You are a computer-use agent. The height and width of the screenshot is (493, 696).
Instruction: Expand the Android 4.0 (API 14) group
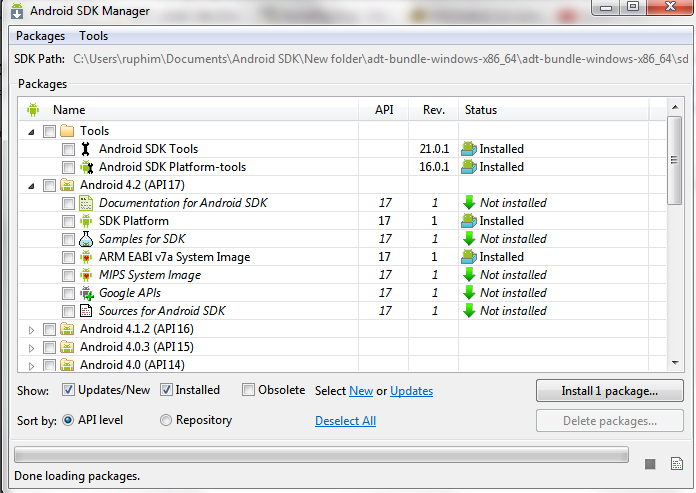[x=31, y=366]
